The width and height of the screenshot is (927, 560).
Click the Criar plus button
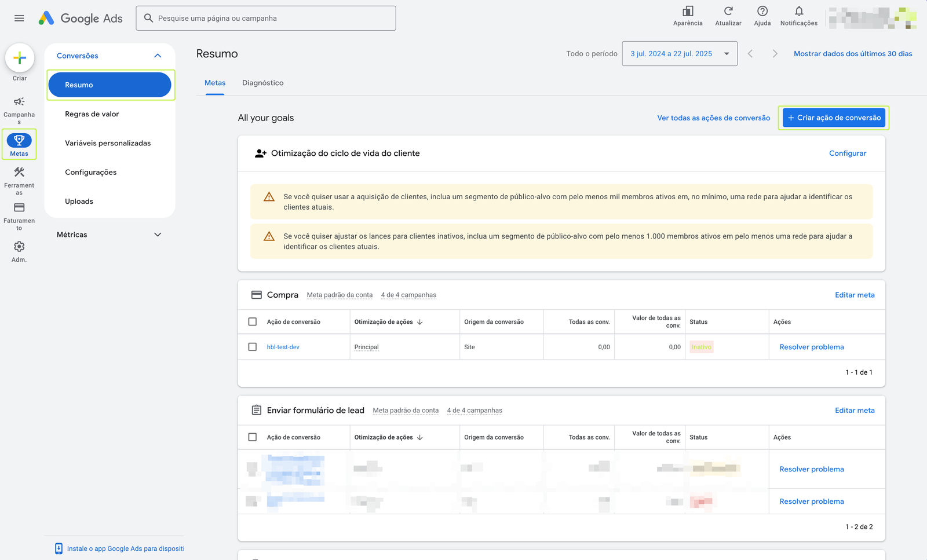(x=20, y=58)
